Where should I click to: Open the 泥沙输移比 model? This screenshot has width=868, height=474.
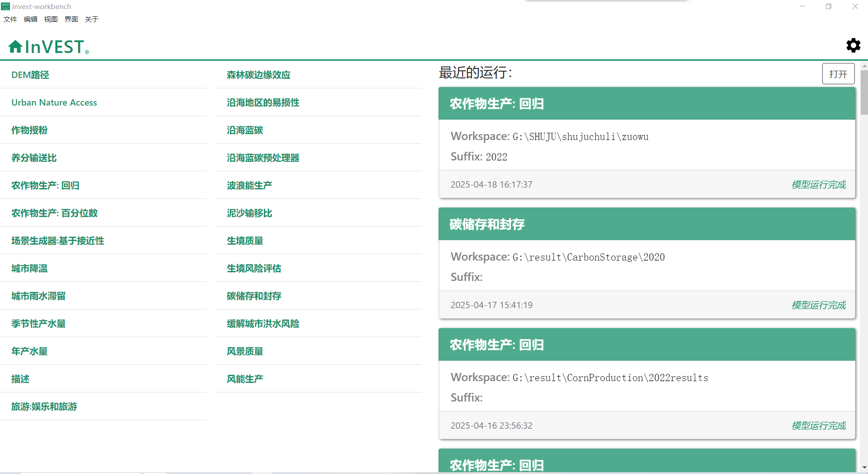(x=318, y=213)
